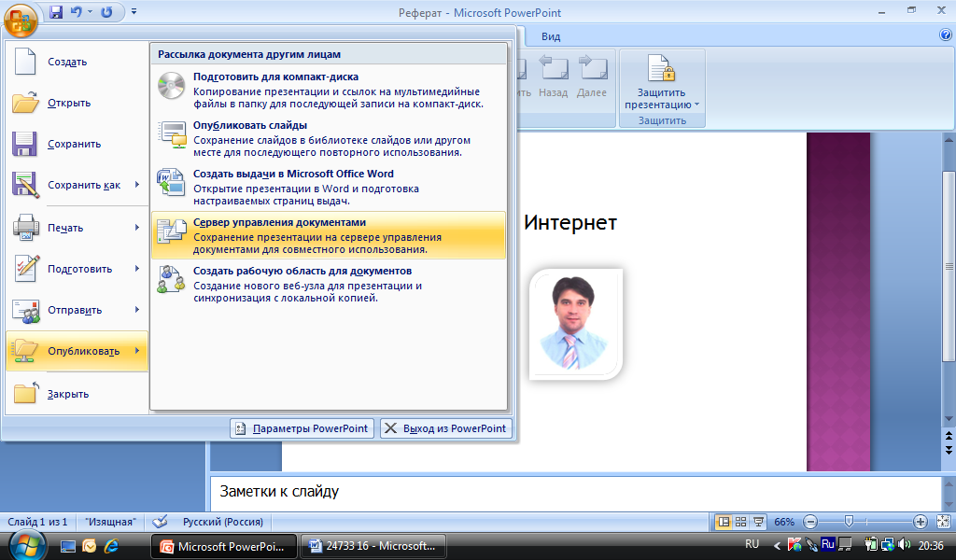Click Русский (Россия) language indicator
Image resolution: width=956 pixels, height=560 pixels.
(x=223, y=522)
